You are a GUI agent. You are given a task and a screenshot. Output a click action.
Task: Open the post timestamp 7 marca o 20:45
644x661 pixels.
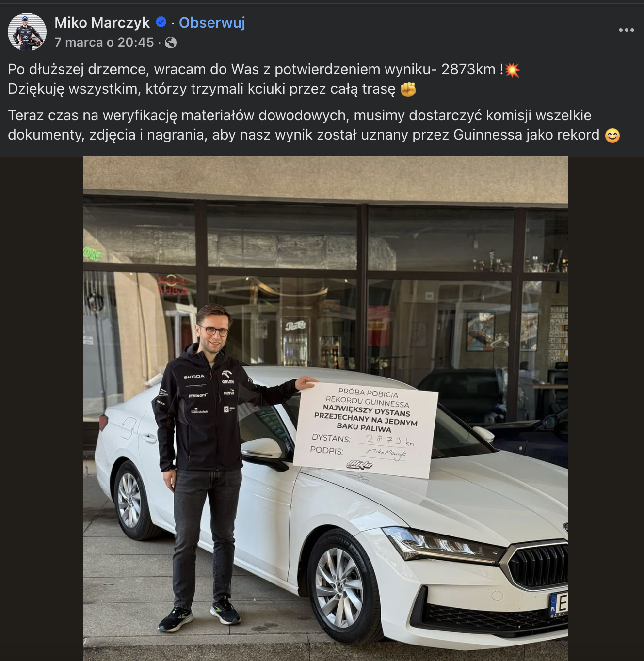tap(104, 43)
